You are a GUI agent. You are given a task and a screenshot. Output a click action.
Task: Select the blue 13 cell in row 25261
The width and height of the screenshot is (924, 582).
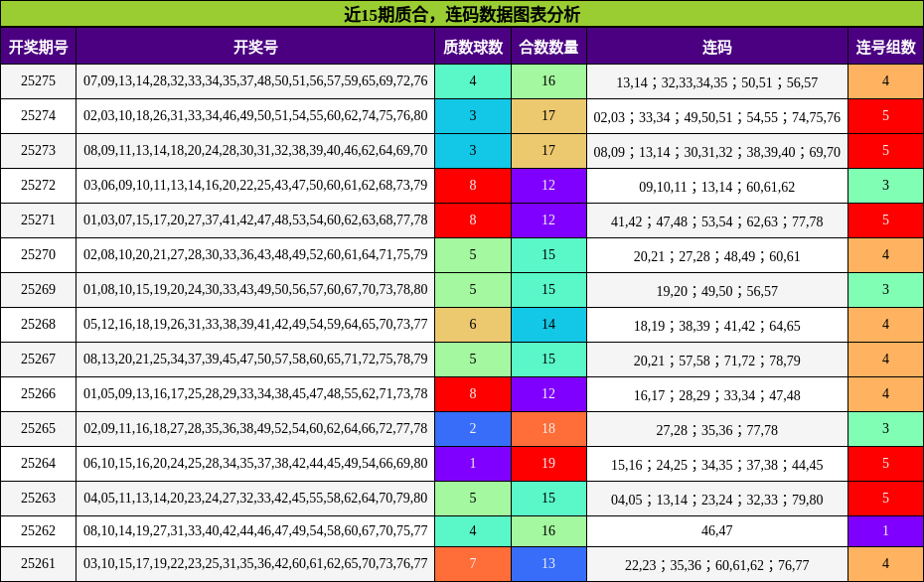point(548,564)
